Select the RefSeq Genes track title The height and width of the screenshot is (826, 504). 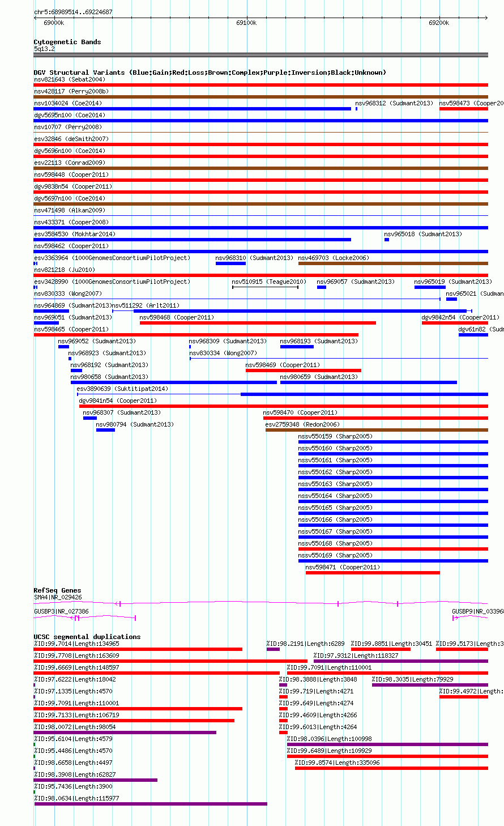(57, 590)
